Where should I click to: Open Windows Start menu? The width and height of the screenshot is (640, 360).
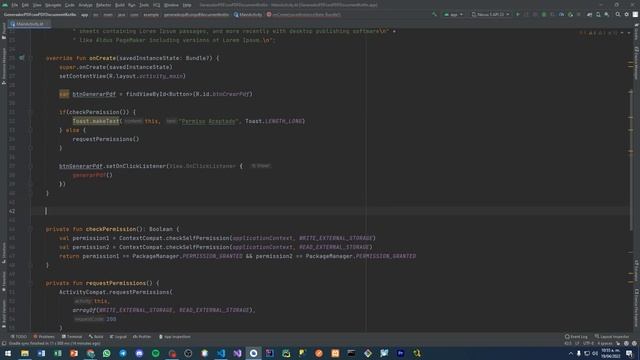pos(8,353)
